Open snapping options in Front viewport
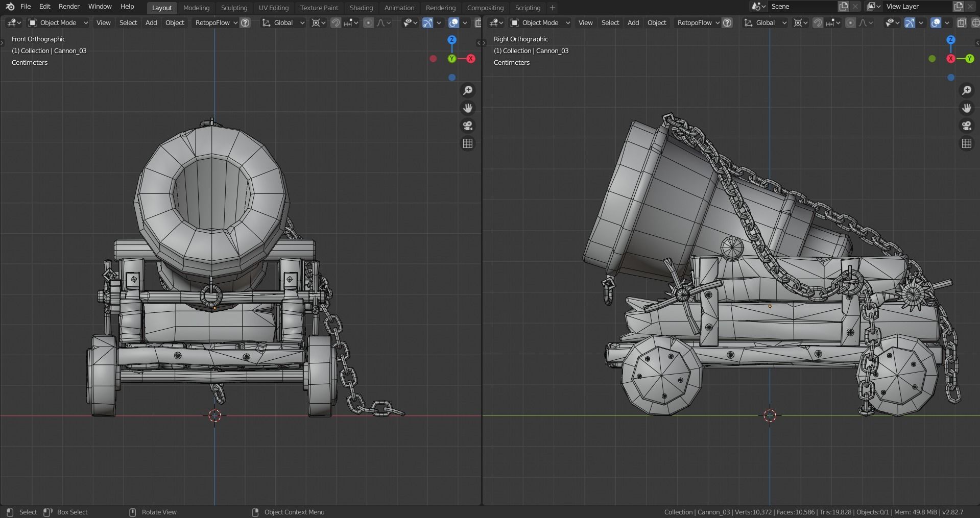This screenshot has width=980, height=518. [x=351, y=22]
